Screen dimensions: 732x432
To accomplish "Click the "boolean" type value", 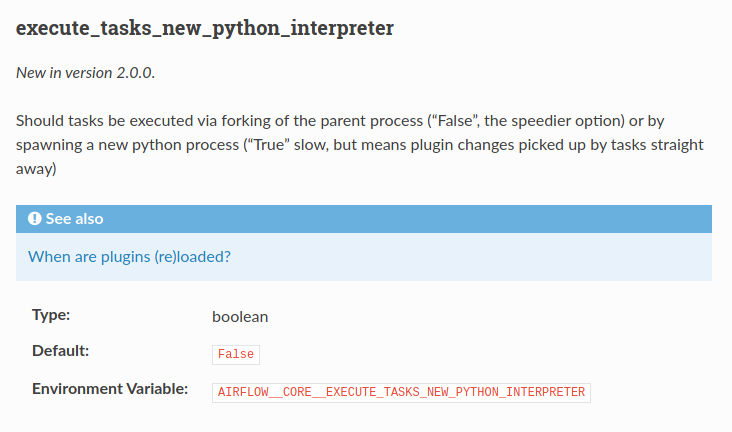I will [x=240, y=316].
